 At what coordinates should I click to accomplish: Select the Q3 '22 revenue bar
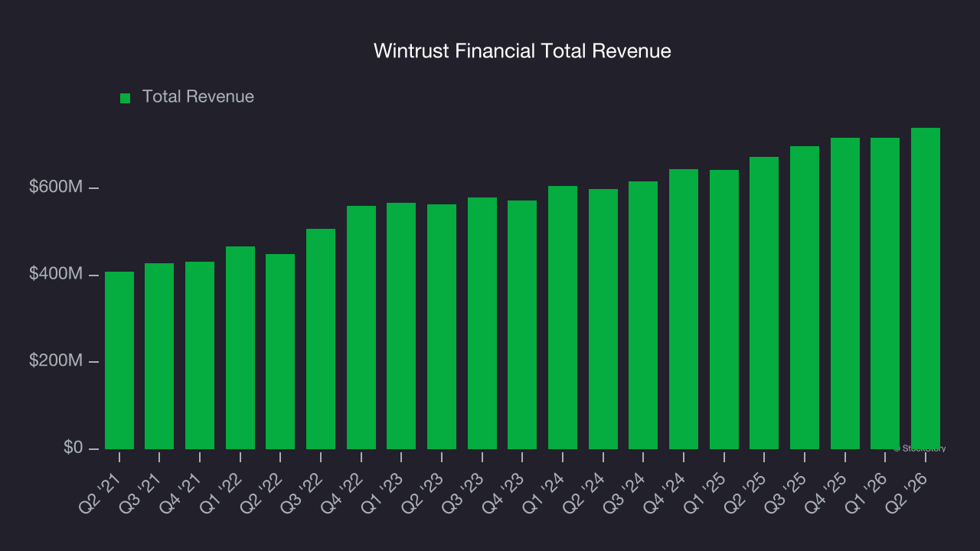[x=321, y=339]
